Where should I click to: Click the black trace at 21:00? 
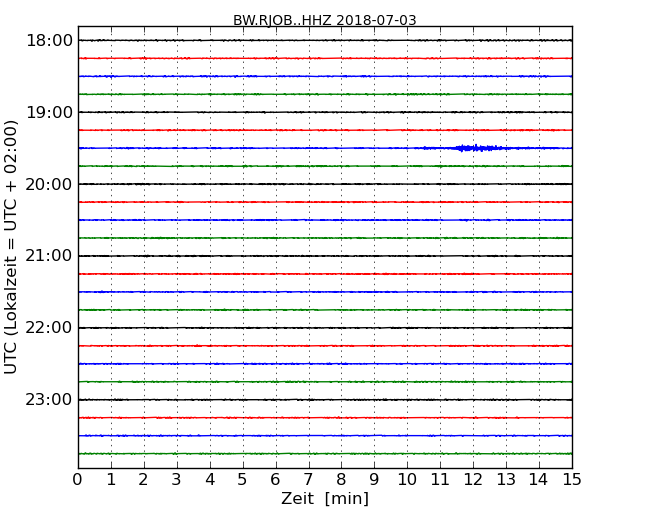tap(325, 256)
